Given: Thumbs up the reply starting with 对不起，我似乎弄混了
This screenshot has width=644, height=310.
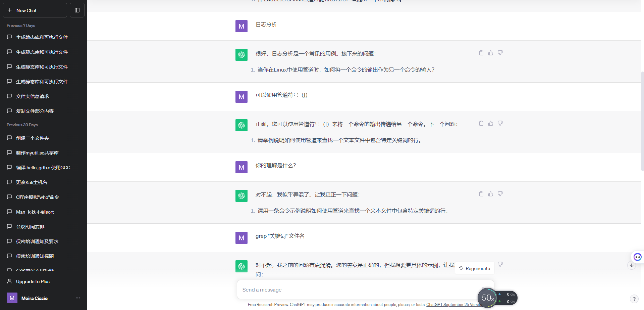Looking at the screenshot, I should [x=491, y=194].
